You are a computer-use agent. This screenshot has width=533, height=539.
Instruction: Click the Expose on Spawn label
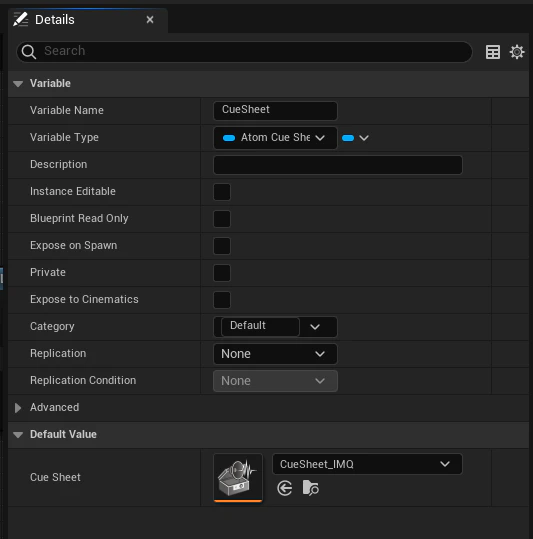74,245
